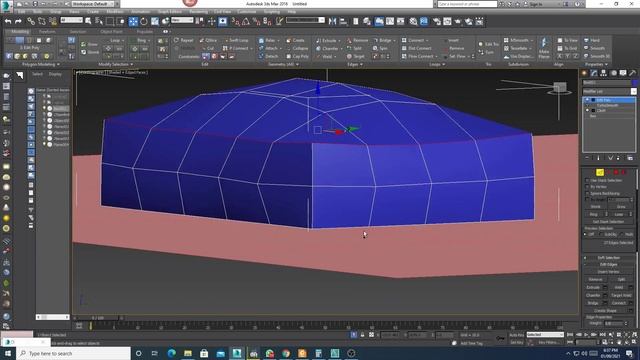
Task: Expand the Edges ribbon panel
Action: pos(355,64)
